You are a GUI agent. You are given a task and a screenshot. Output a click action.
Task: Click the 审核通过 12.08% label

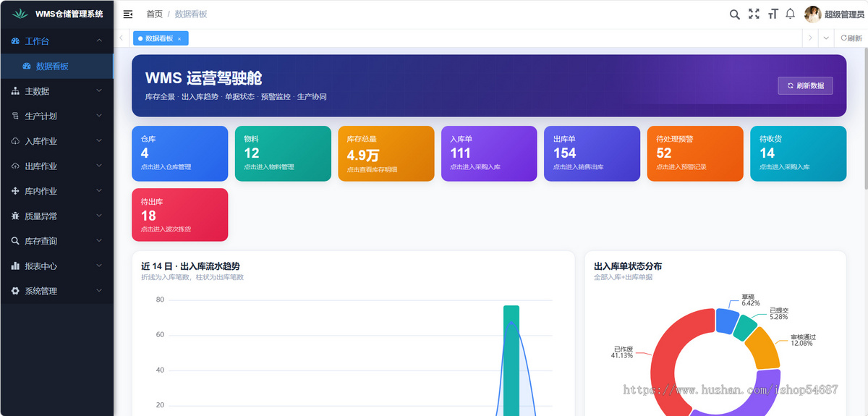(803, 340)
